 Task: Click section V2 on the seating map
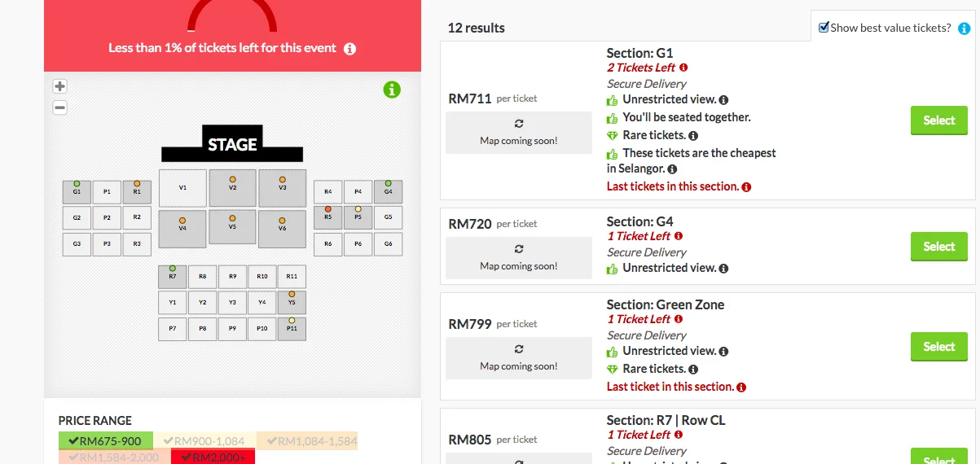pos(232,188)
